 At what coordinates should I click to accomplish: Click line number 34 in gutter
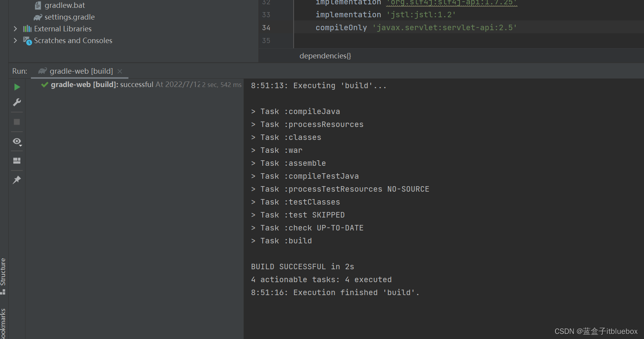266,28
